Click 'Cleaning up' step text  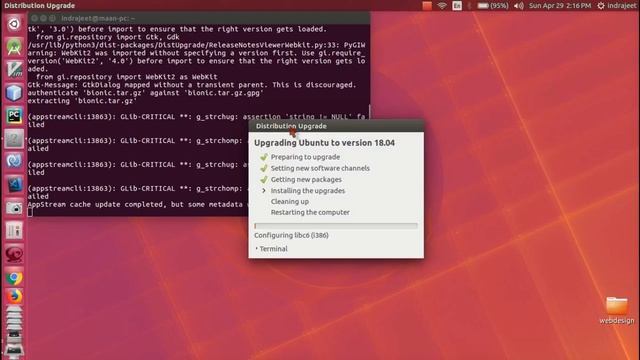coord(290,202)
